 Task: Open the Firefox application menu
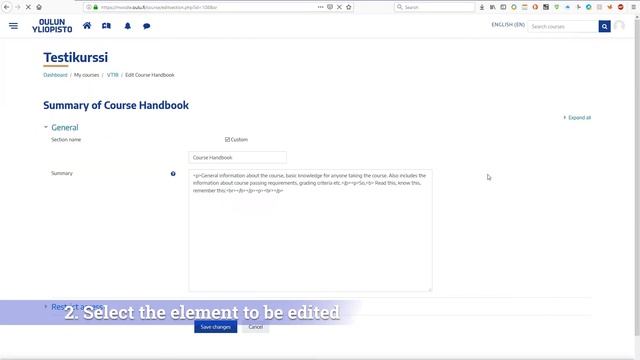(x=633, y=7)
